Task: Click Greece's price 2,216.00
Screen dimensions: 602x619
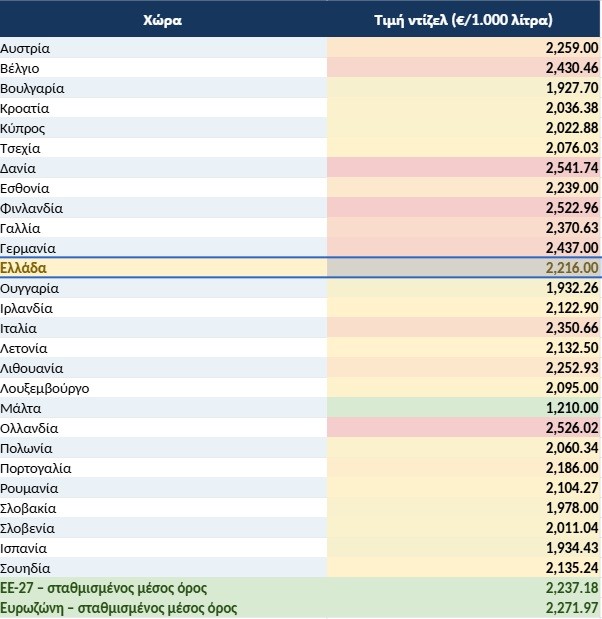Action: pos(572,268)
